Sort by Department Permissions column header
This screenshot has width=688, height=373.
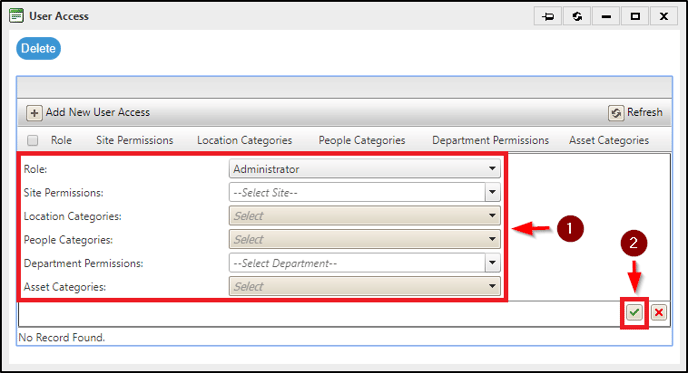tap(491, 140)
